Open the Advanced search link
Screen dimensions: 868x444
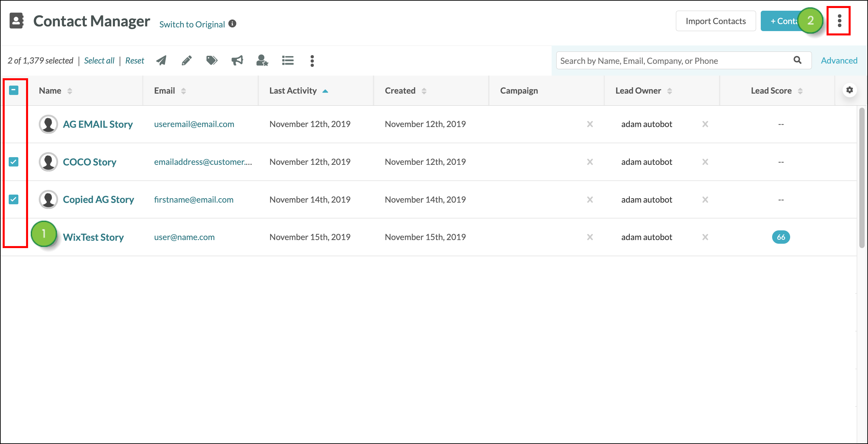839,61
